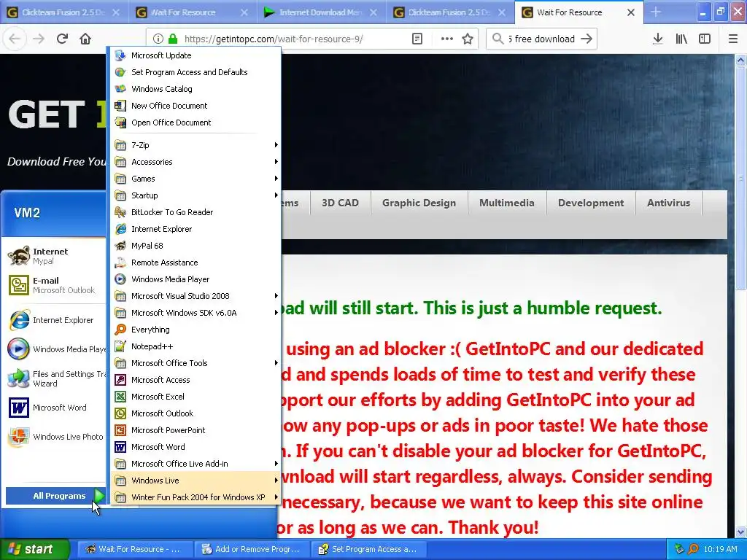Click the All Programs button
Image resolution: width=747 pixels, height=560 pixels.
pyautogui.click(x=56, y=496)
